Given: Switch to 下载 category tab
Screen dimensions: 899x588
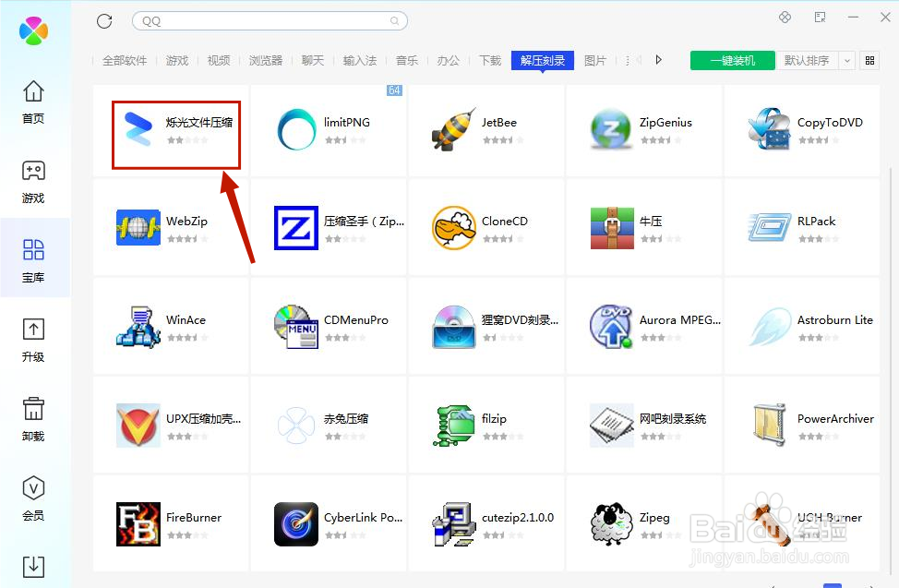Looking at the screenshot, I should 489,60.
